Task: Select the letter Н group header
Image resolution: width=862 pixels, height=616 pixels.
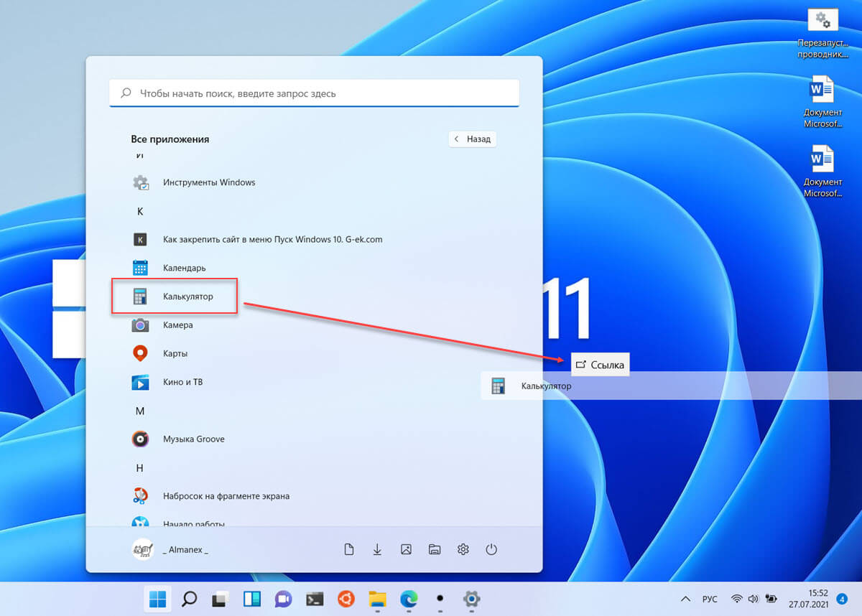Action: tap(140, 468)
